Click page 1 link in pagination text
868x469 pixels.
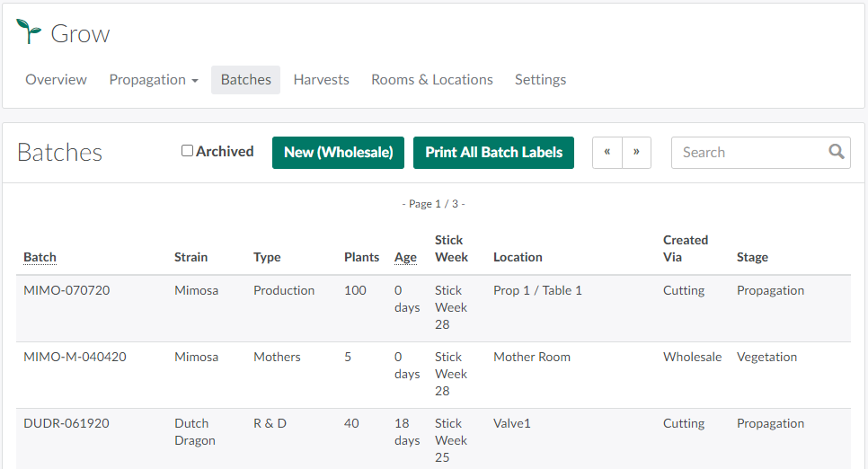click(x=438, y=204)
